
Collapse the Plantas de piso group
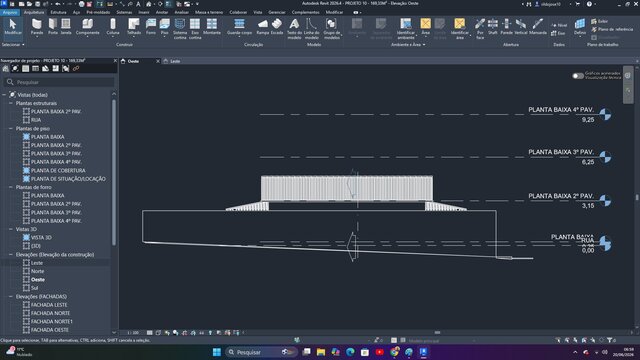[x=11, y=129]
